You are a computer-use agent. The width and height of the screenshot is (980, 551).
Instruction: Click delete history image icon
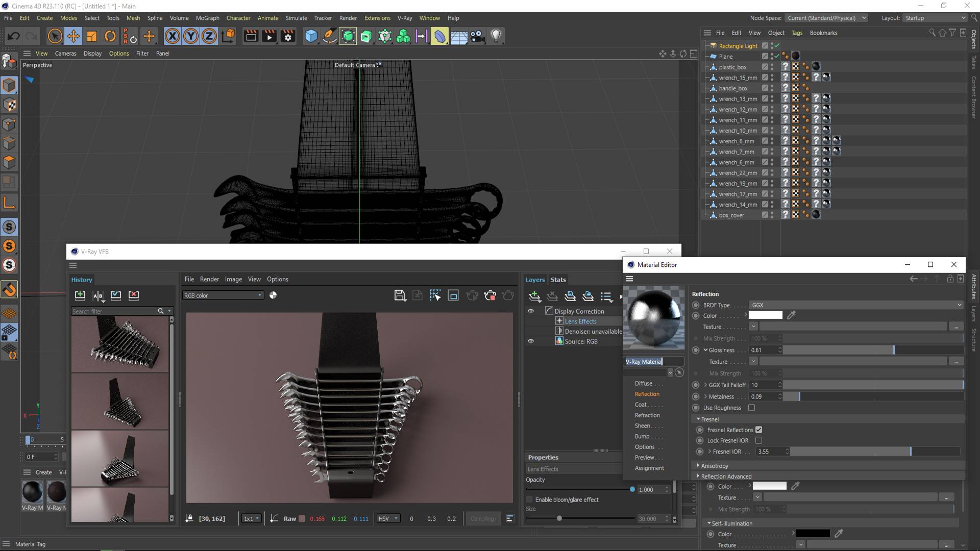click(134, 295)
